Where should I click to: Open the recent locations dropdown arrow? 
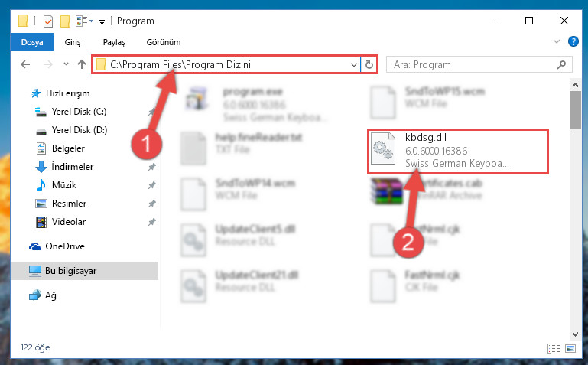pos(66,64)
